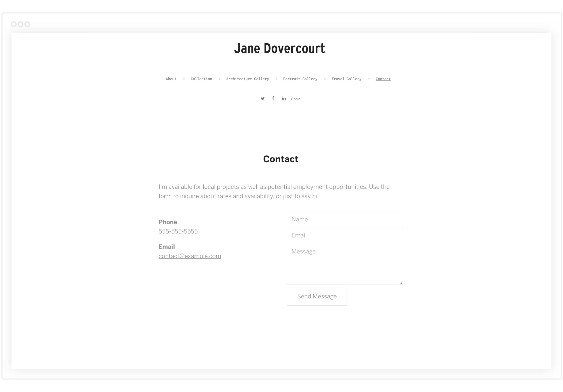Open the Portrait Gallery section
The width and height of the screenshot is (563, 392).
point(300,79)
